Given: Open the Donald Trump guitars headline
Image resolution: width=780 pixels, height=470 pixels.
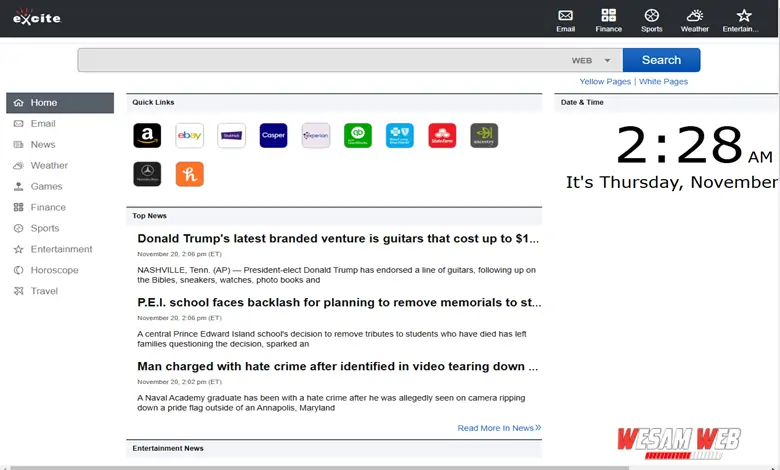Looking at the screenshot, I should pyautogui.click(x=339, y=239).
